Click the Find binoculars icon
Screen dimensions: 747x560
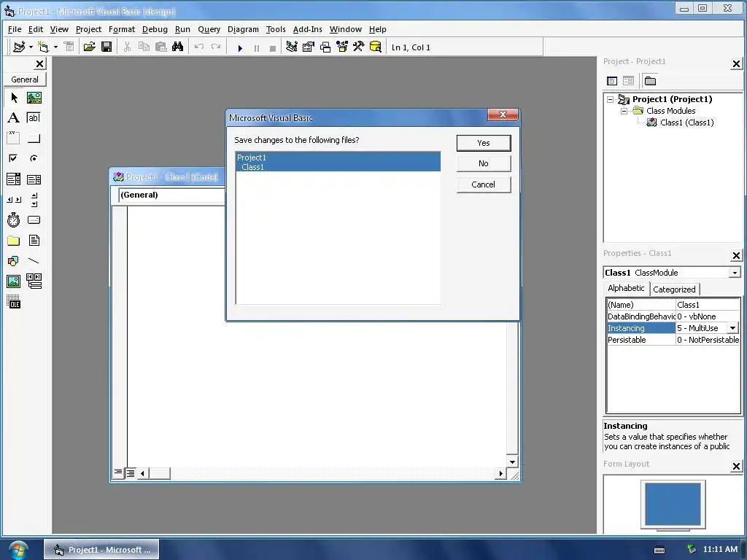[x=178, y=47]
